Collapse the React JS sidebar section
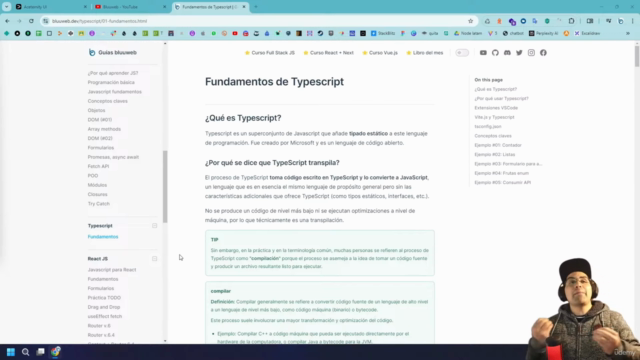This screenshot has width=640, height=360. click(x=154, y=259)
